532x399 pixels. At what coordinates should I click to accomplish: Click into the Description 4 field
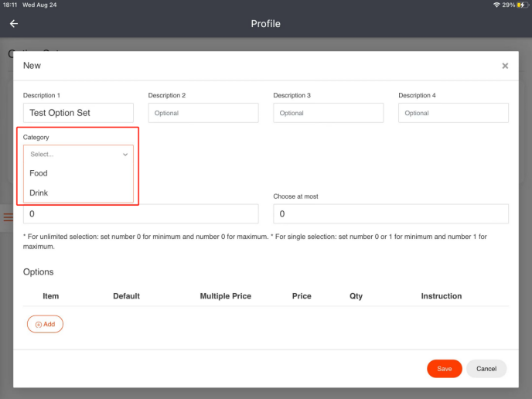click(x=453, y=113)
